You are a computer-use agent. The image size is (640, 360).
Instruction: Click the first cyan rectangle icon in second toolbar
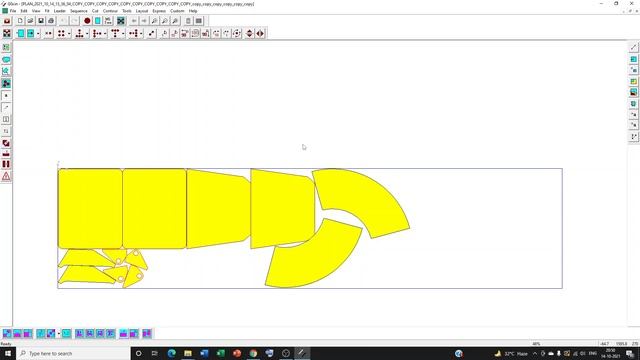click(x=21, y=33)
